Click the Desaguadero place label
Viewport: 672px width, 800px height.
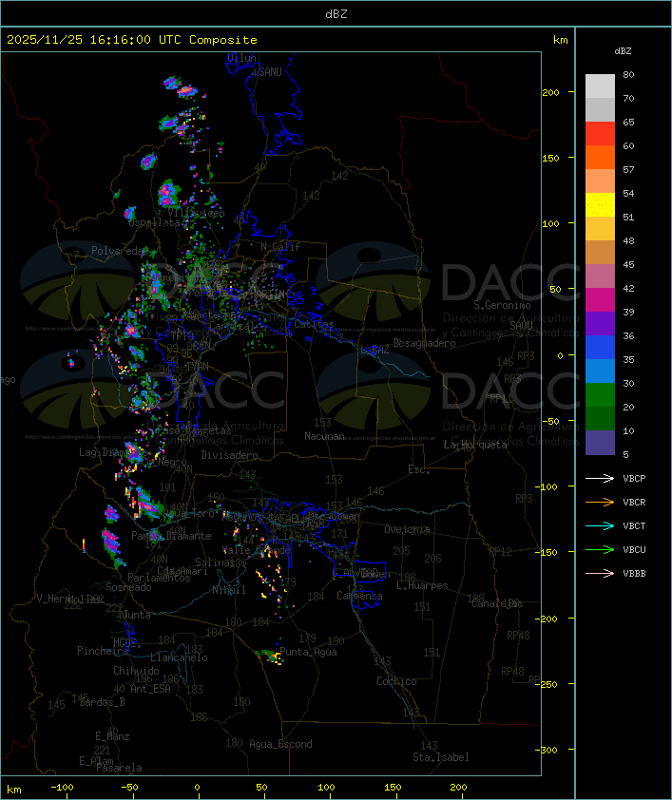[424, 343]
